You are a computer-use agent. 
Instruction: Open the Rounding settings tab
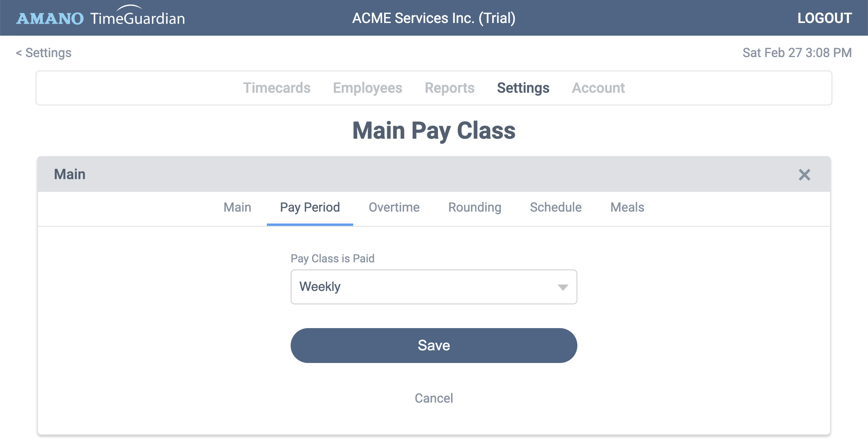pyautogui.click(x=475, y=206)
